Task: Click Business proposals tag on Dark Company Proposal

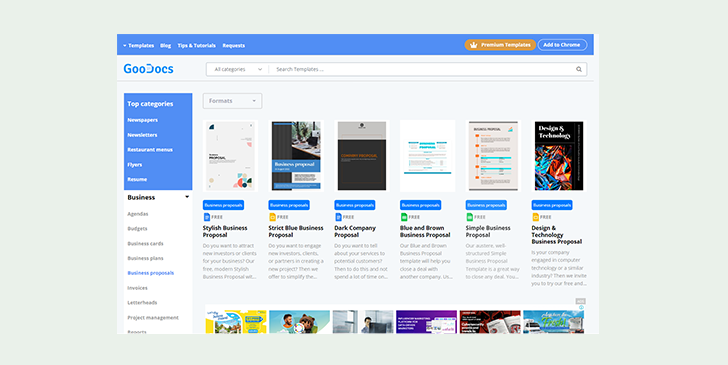Action: tap(355, 205)
